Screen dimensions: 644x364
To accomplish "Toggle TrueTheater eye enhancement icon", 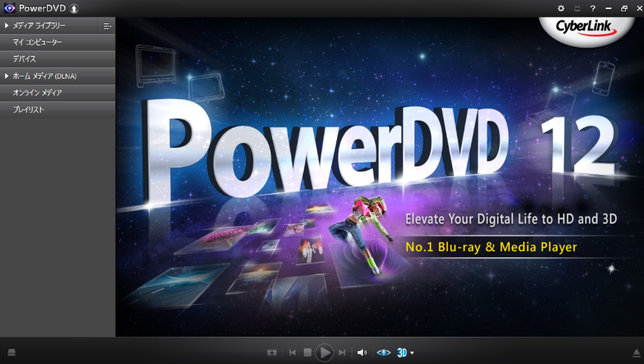I will [383, 353].
